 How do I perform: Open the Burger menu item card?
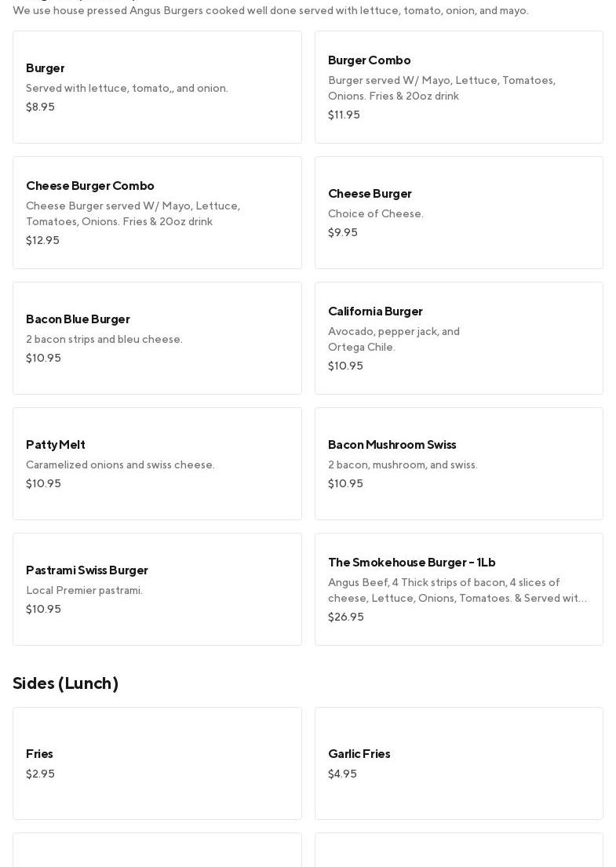pos(157,87)
